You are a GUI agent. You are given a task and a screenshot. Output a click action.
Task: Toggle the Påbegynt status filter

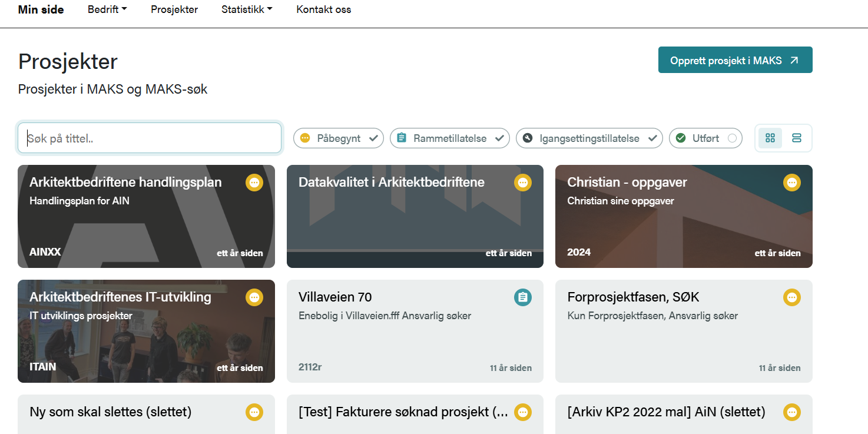pos(339,138)
